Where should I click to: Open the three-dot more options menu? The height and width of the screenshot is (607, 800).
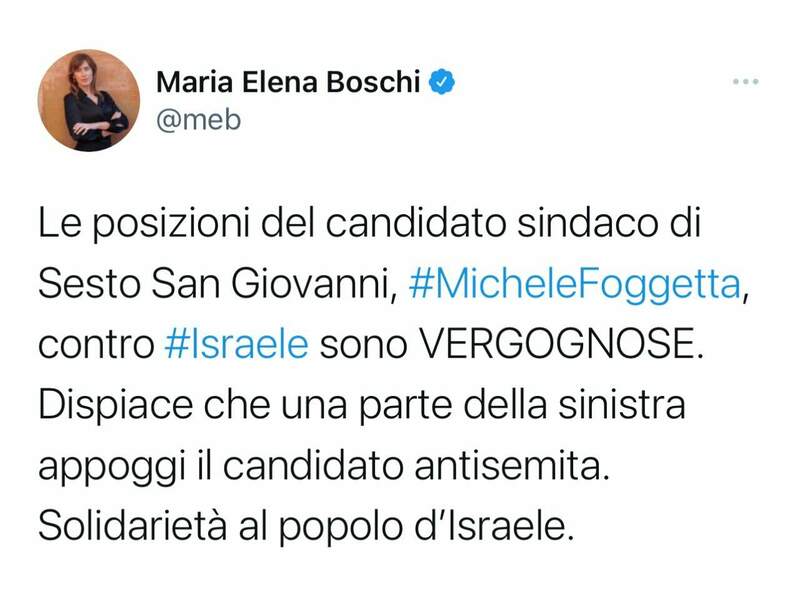click(746, 82)
